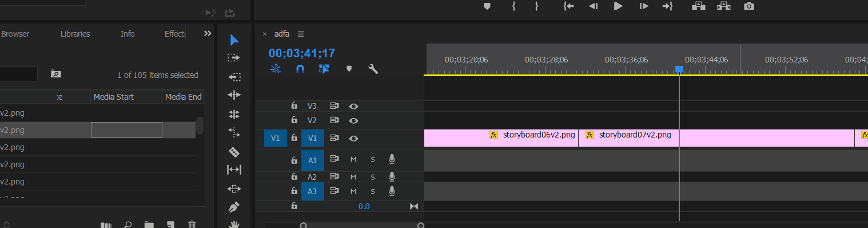Click Add Marker in program monitor
Viewport: 868px width, 228px height.
tap(487, 6)
